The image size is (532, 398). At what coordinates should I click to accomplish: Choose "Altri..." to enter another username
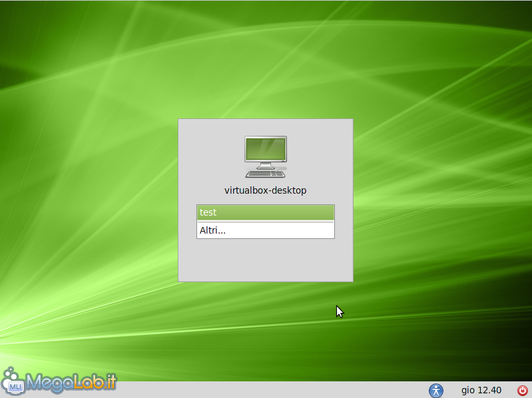click(213, 230)
